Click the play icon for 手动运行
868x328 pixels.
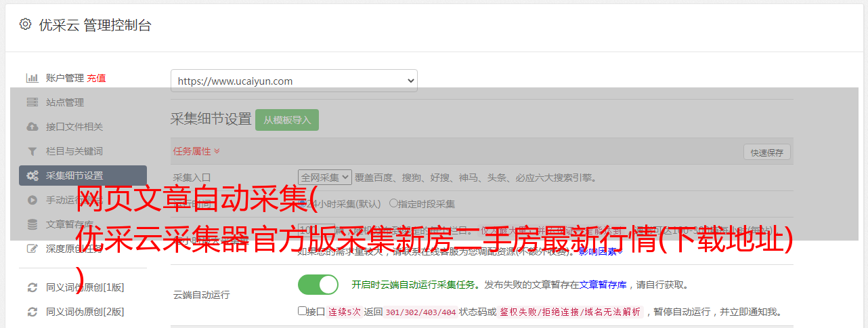(x=32, y=200)
